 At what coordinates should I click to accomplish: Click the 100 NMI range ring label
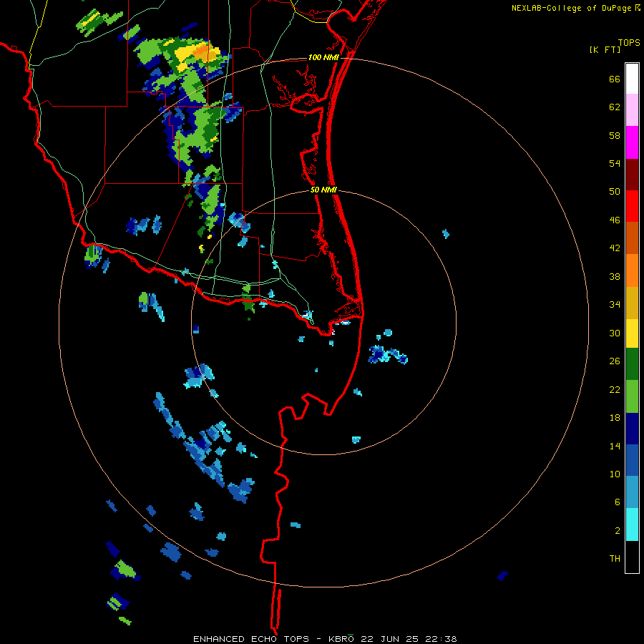click(x=323, y=57)
